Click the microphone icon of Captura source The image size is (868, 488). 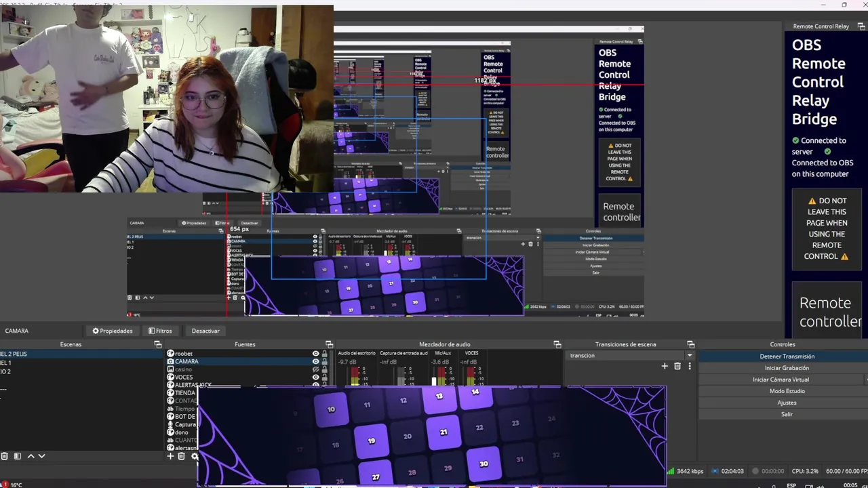[170, 424]
